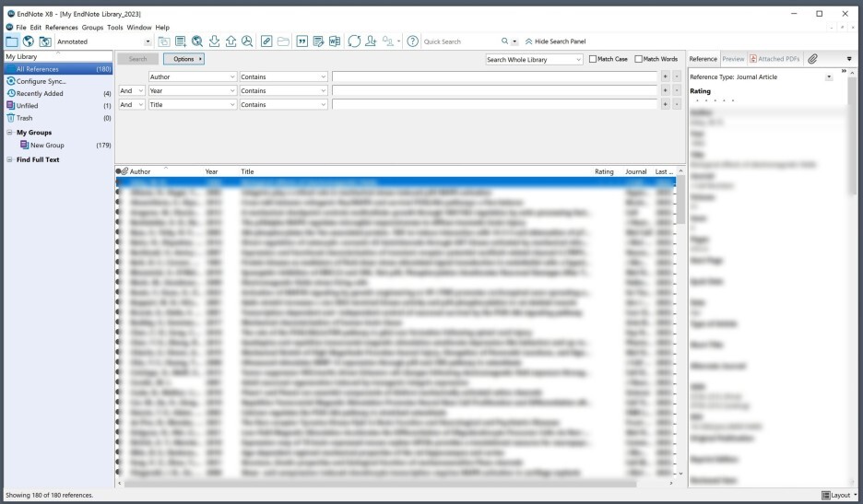Select New Group under My Groups

click(x=65, y=146)
